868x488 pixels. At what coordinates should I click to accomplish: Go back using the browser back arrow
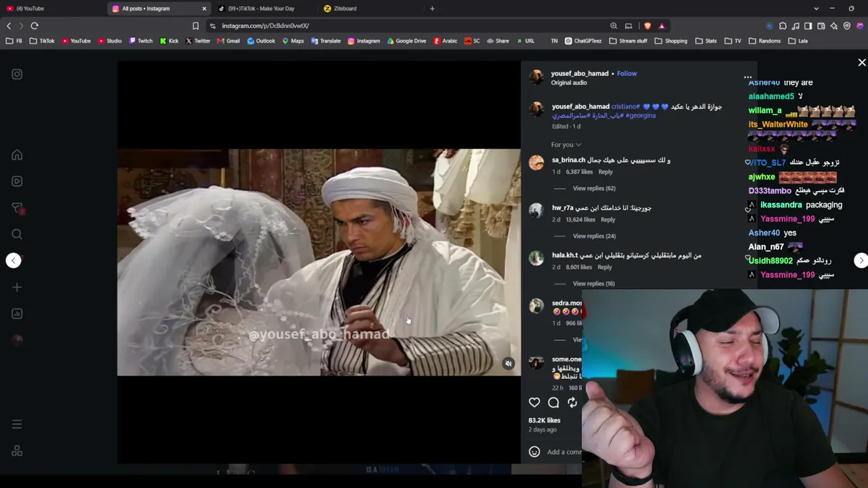9,26
